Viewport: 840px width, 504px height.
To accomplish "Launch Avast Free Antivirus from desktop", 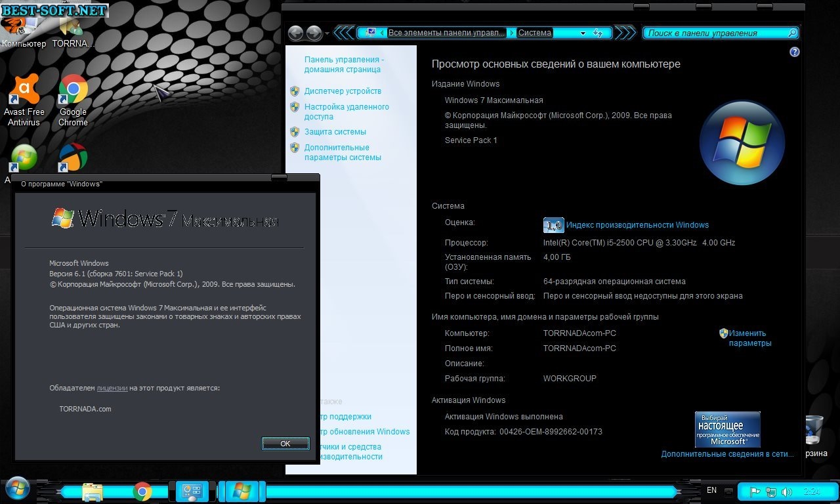I will tap(24, 100).
